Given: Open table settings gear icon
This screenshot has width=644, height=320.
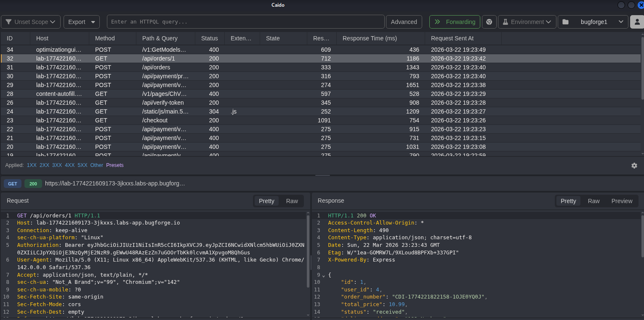Looking at the screenshot, I should (x=634, y=166).
